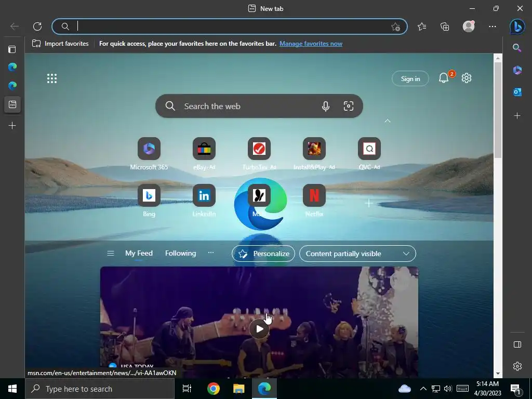Screen dimensions: 532x399
Task: Open Manage favorites now link
Action: click(311, 44)
